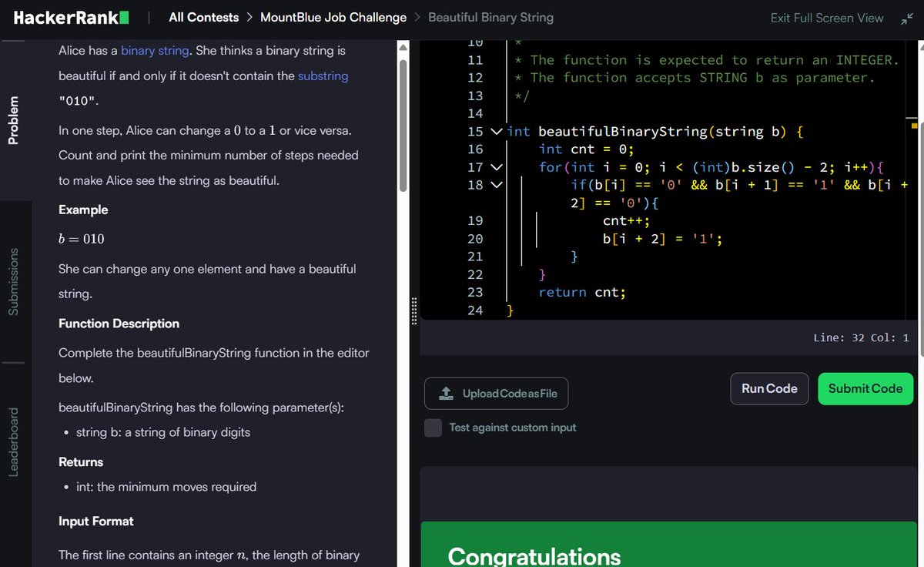Click the exit full screen collapse icon
The width and height of the screenshot is (924, 567).
click(x=906, y=18)
